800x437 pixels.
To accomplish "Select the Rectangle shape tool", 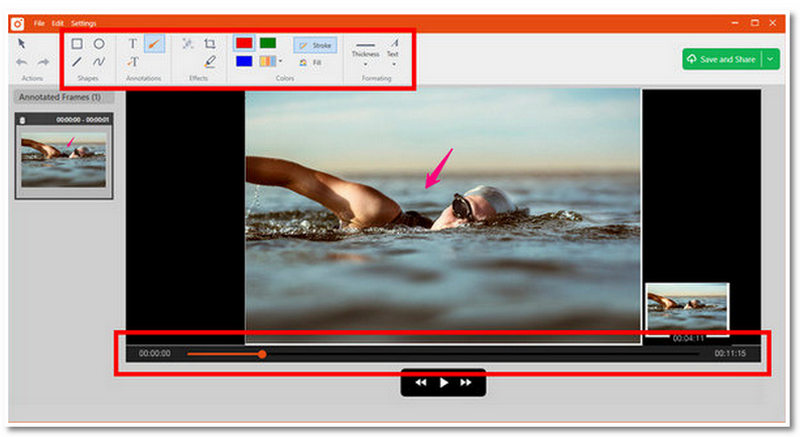I will [x=77, y=44].
